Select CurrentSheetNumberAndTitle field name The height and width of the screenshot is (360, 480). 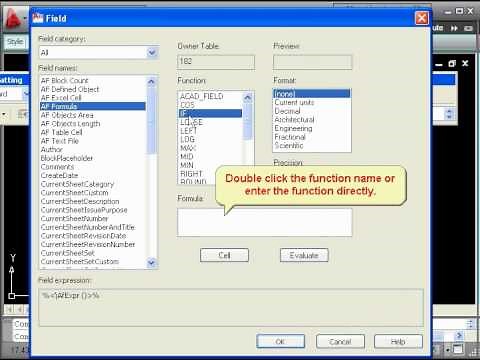click(x=88, y=227)
